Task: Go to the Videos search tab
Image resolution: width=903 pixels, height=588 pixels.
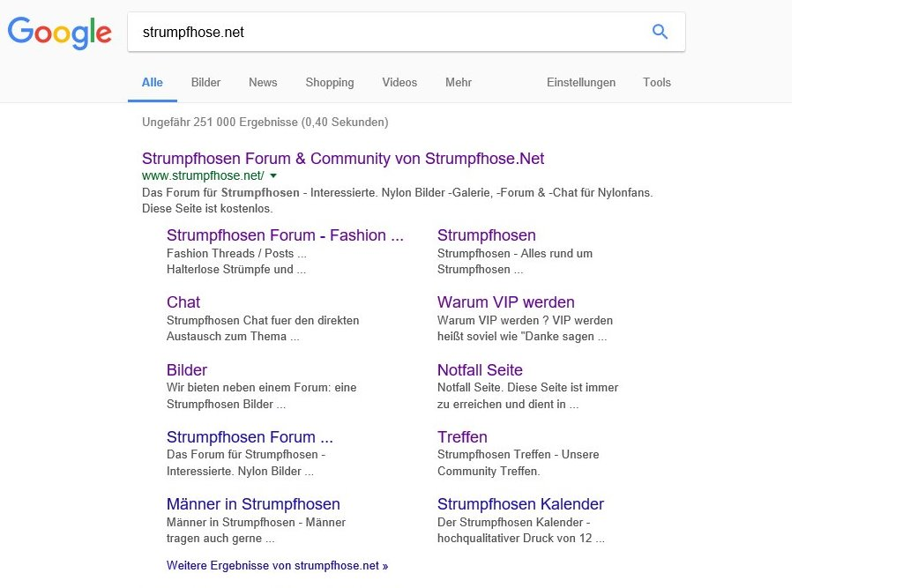Action: coord(399,82)
